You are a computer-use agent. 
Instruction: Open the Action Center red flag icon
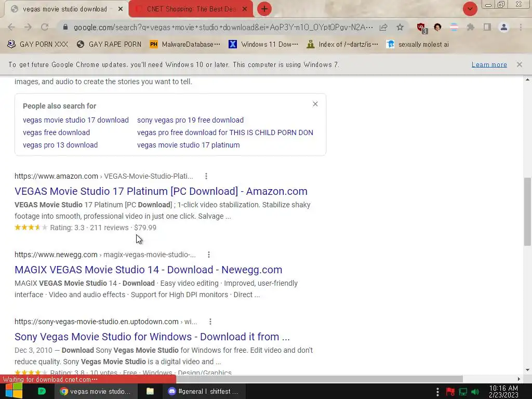(x=450, y=392)
